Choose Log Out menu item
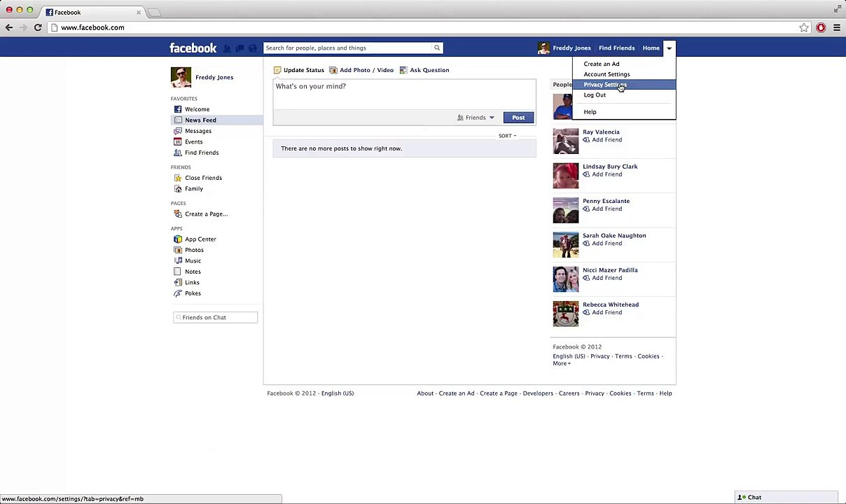Screen dimensions: 846x504 595,95
